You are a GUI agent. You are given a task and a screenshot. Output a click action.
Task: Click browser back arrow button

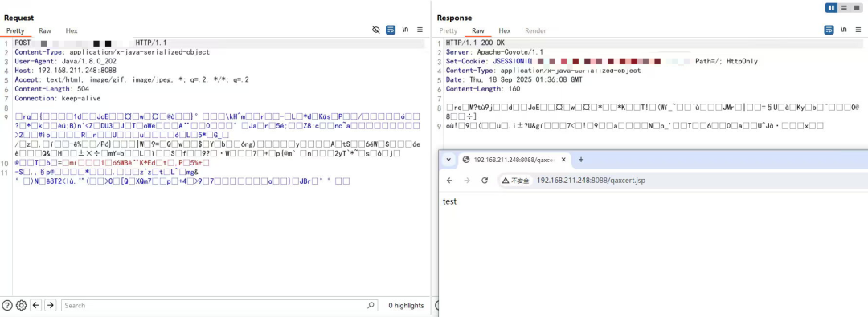click(x=449, y=181)
